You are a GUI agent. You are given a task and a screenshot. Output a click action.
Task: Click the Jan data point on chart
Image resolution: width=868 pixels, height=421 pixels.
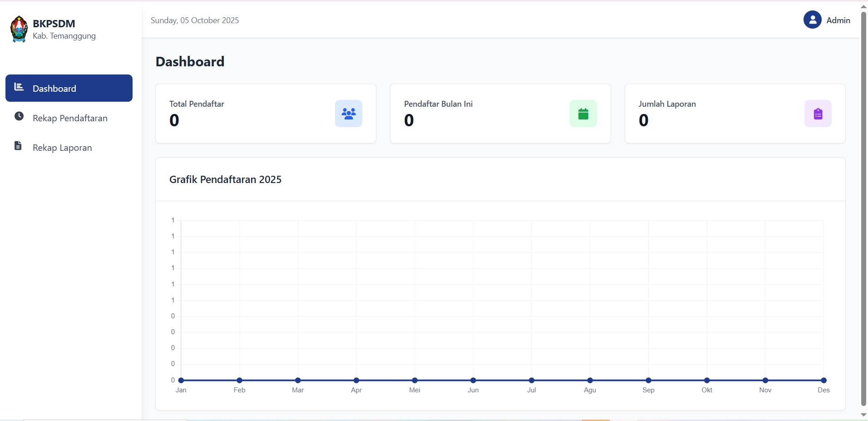point(181,380)
